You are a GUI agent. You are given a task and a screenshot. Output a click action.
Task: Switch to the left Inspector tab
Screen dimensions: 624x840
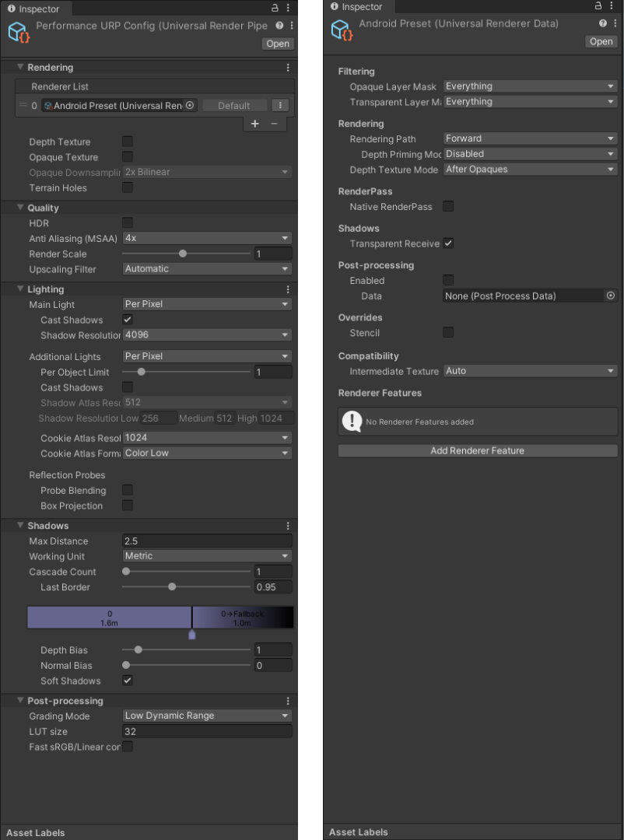click(x=35, y=9)
